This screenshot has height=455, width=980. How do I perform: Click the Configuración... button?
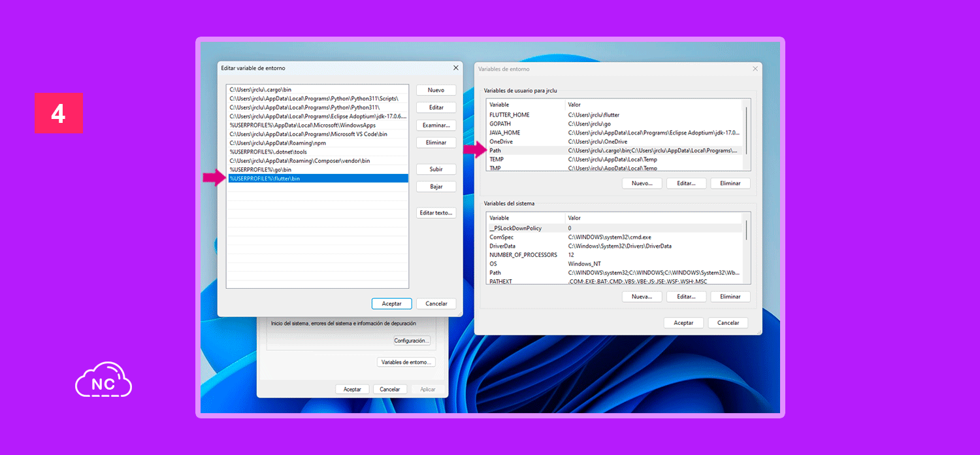click(x=412, y=341)
